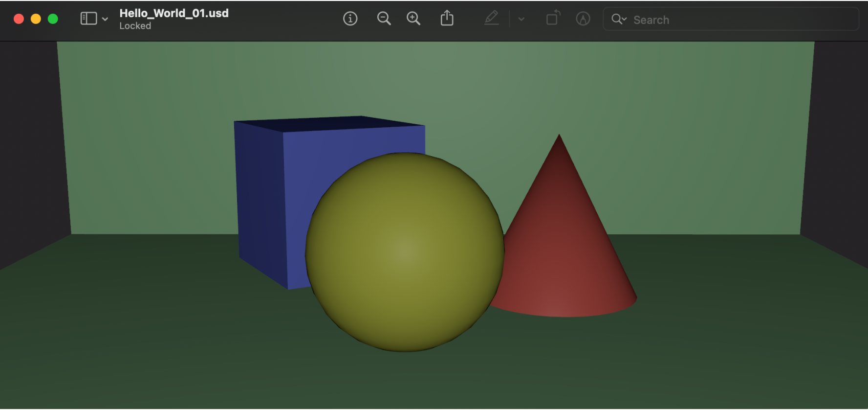Image resolution: width=868 pixels, height=410 pixels.
Task: Open the Share menu
Action: point(447,19)
